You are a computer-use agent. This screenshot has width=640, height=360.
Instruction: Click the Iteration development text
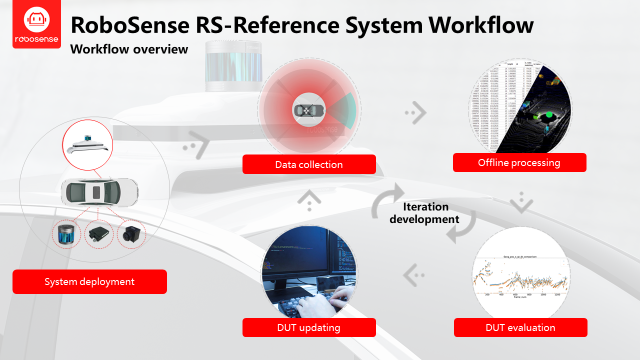point(424,213)
